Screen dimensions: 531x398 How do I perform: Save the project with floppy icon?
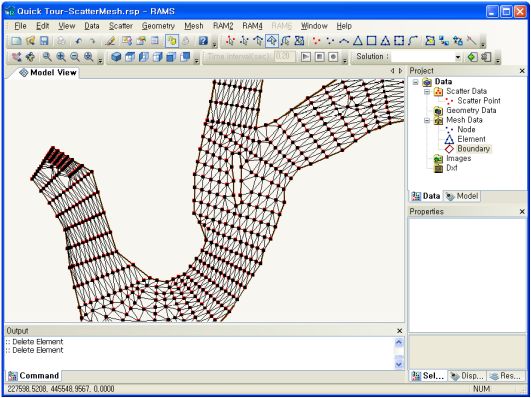[44, 41]
